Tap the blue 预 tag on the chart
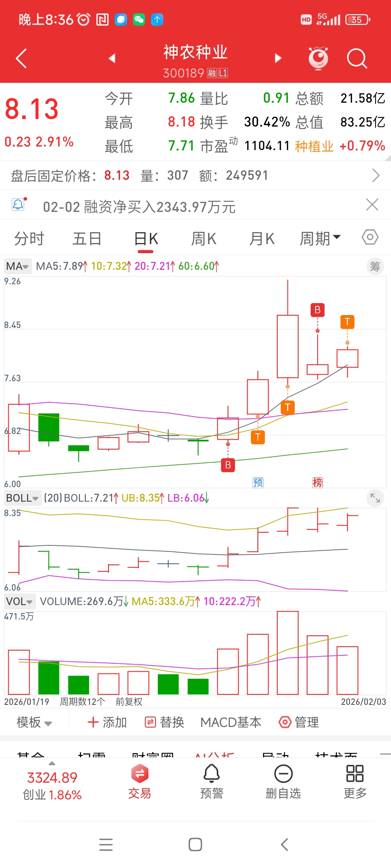The height and width of the screenshot is (868, 391). pyautogui.click(x=258, y=482)
